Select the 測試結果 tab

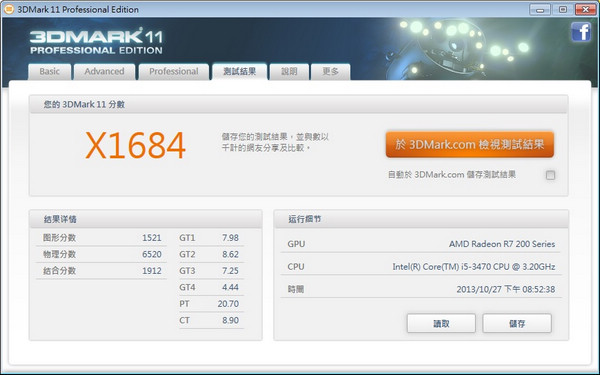click(240, 71)
